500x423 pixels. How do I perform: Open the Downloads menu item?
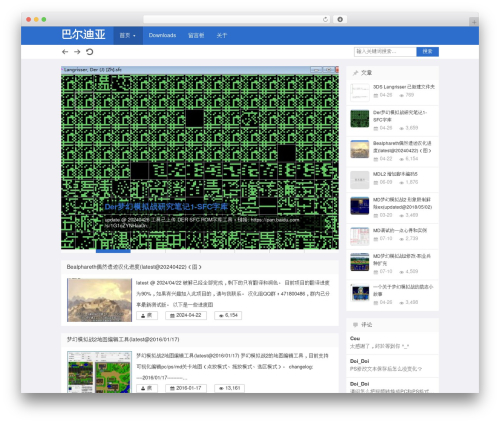pos(162,35)
